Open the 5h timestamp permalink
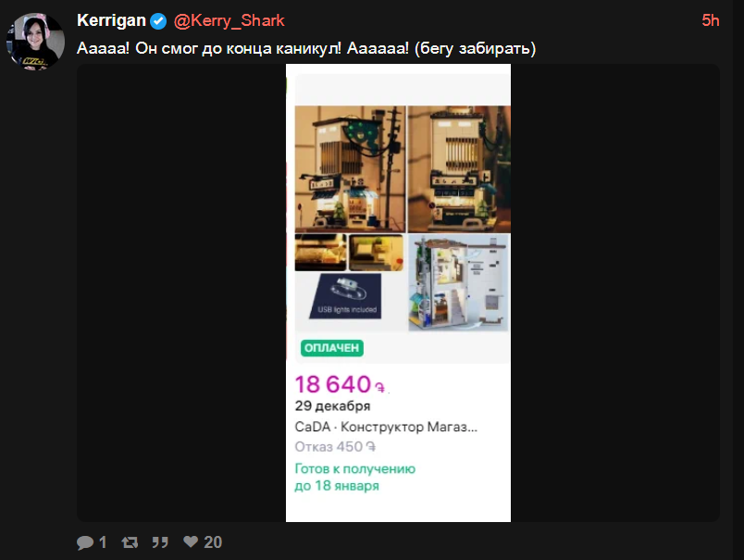The image size is (744, 560). point(711,20)
